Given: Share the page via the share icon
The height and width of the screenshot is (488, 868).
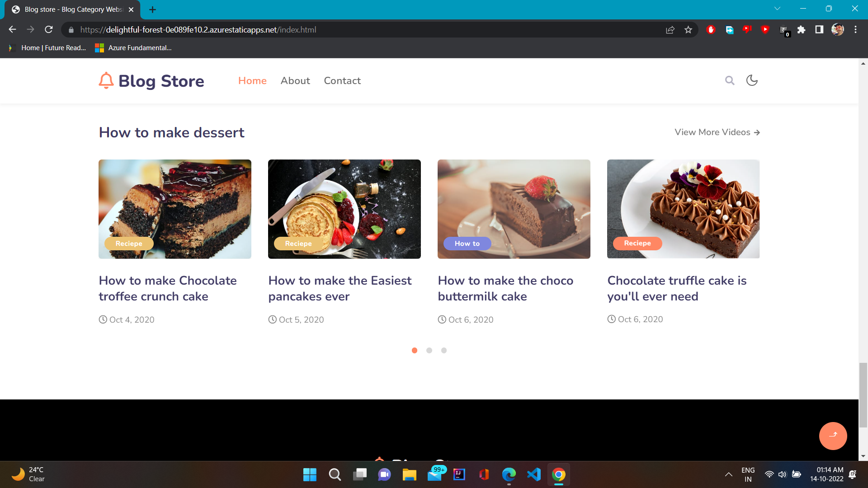Looking at the screenshot, I should tap(670, 30).
